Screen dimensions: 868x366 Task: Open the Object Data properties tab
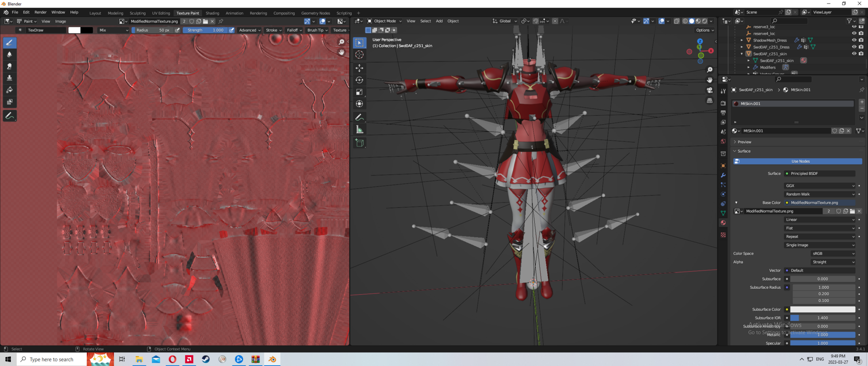[723, 213]
